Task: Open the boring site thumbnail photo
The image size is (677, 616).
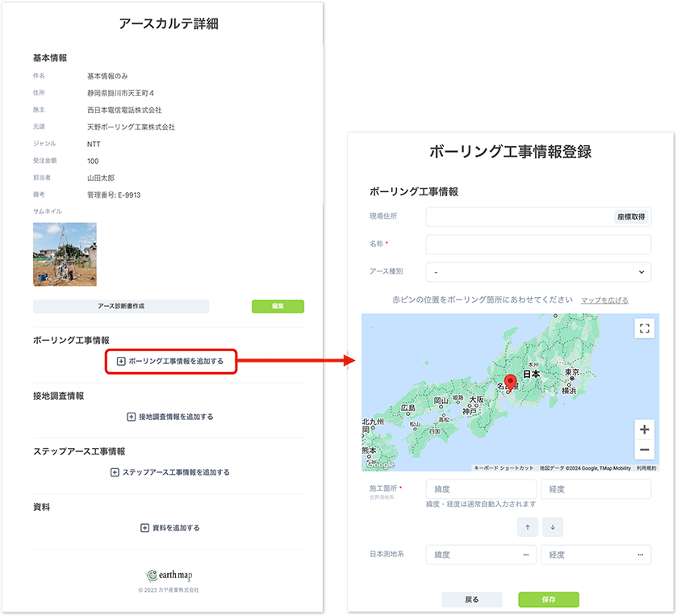Action: point(65,254)
